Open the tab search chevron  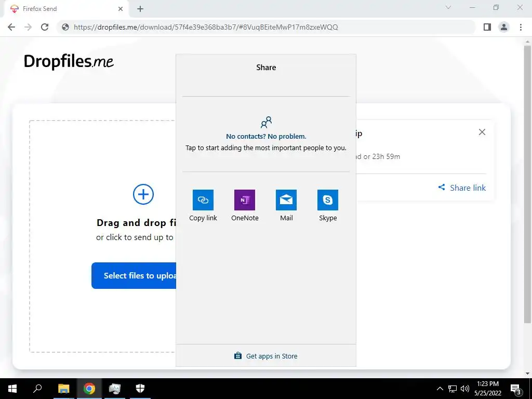click(x=448, y=7)
